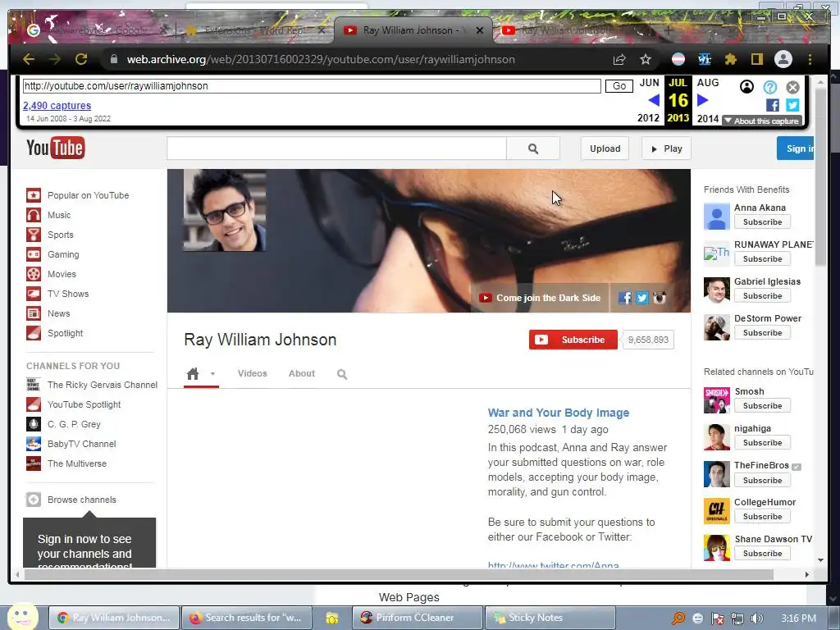Click the channel search magnifier icon
Image resolution: width=840 pixels, height=630 pixels.
point(342,374)
